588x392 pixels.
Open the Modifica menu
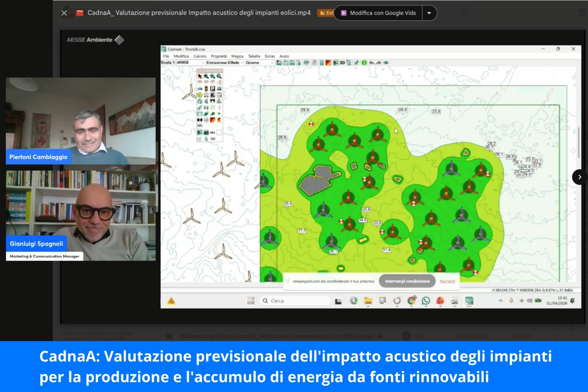(x=181, y=56)
